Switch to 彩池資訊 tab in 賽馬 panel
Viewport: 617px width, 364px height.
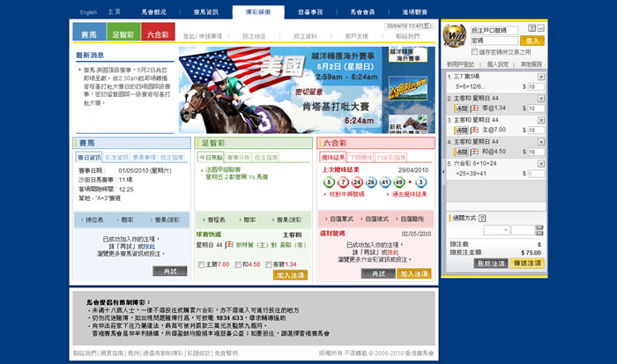click(x=117, y=158)
